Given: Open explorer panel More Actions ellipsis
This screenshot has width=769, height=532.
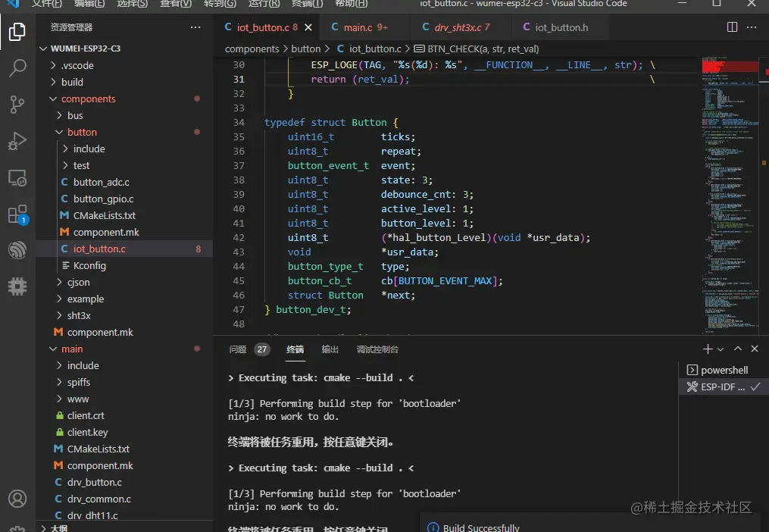Looking at the screenshot, I should (195, 27).
